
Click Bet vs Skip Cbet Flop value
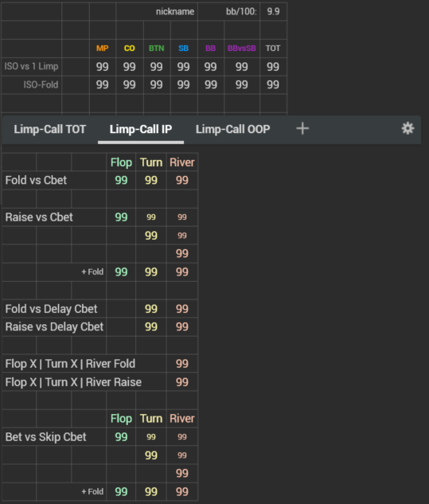tap(121, 437)
